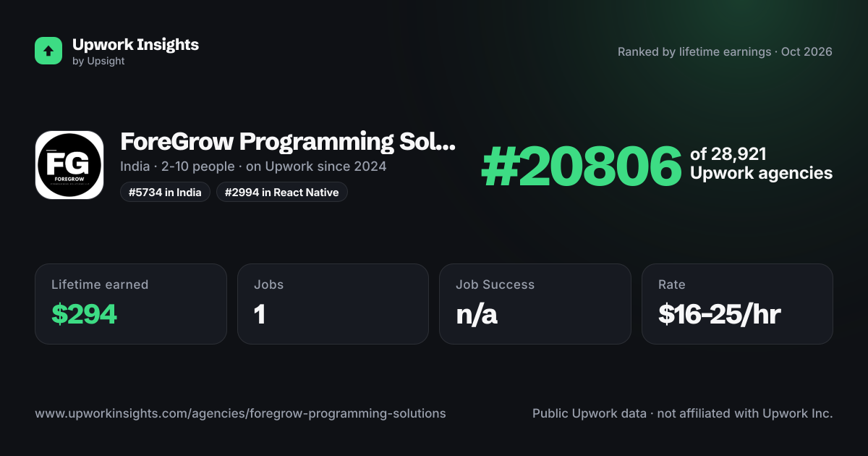This screenshot has width=868, height=456.
Task: Click the 'India · 2-10 people' info line
Action: (x=253, y=166)
